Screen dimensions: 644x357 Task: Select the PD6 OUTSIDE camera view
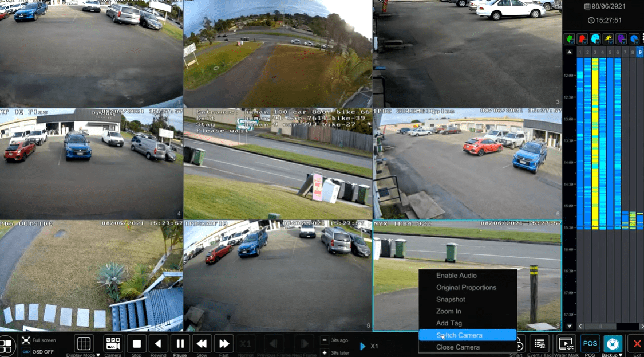[x=91, y=276]
